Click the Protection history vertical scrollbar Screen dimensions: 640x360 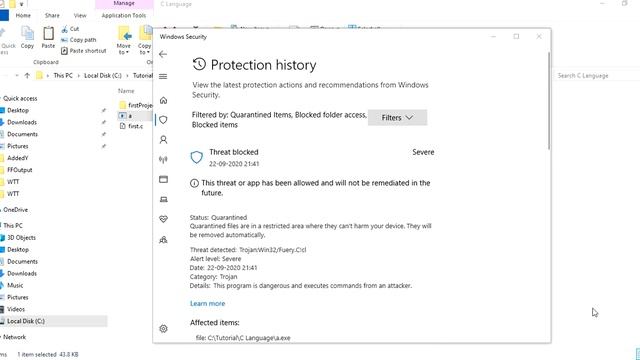point(549,101)
